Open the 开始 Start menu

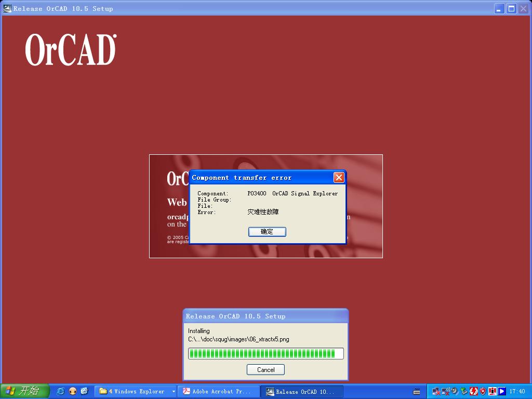[24, 391]
